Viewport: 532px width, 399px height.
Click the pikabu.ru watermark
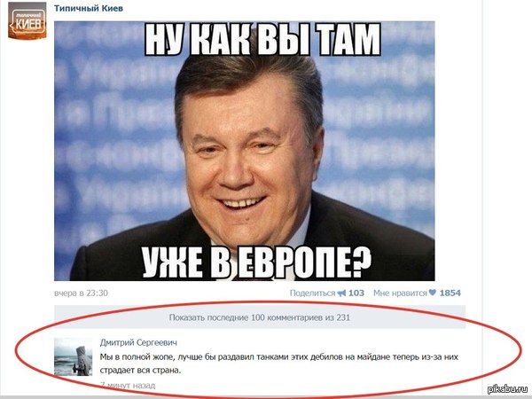pyautogui.click(x=507, y=389)
